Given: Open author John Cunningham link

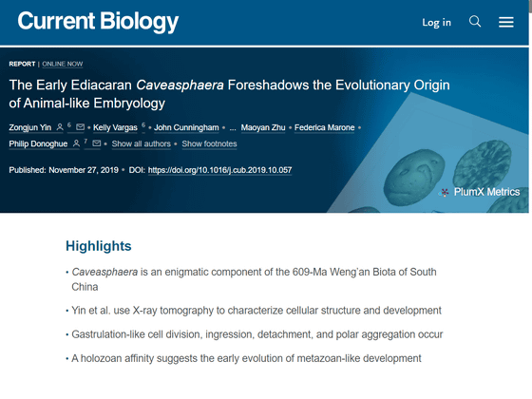Looking at the screenshot, I should point(186,127).
